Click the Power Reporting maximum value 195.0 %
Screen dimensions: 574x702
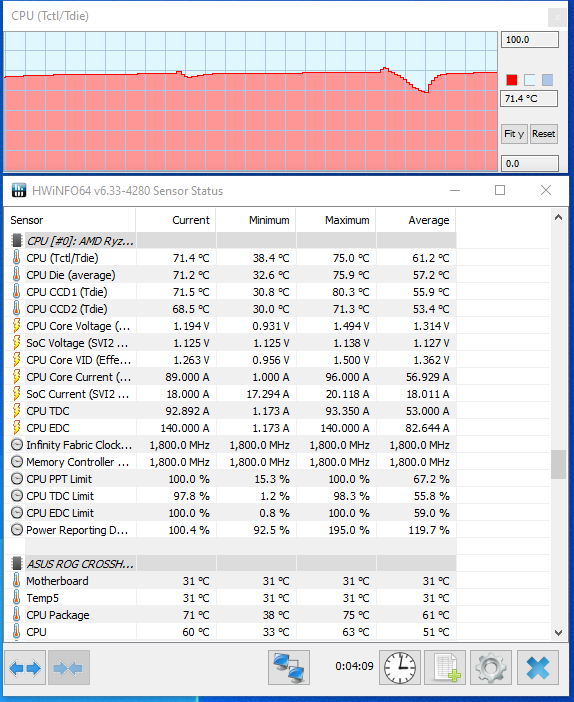click(x=349, y=530)
